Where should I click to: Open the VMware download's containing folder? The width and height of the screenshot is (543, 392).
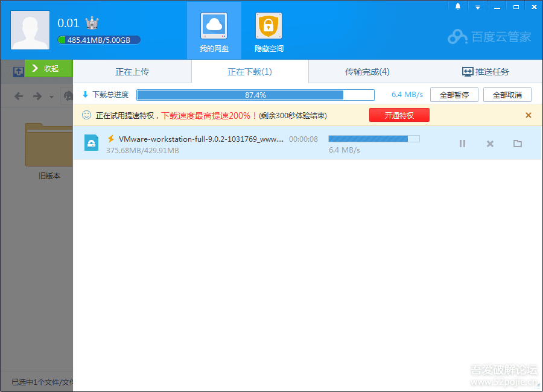[x=518, y=144]
